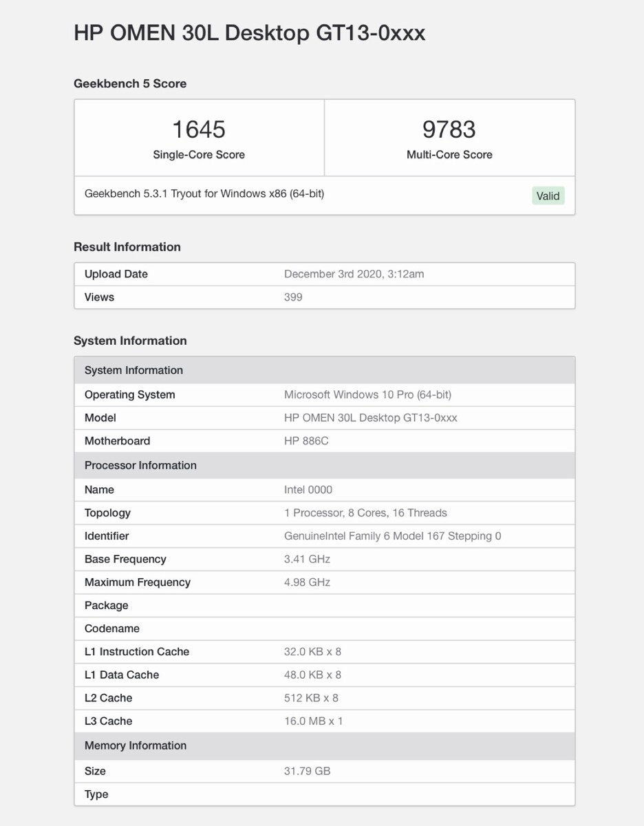Click the Geekbench 5 Score heading
The width and height of the screenshot is (644, 826).
[130, 83]
